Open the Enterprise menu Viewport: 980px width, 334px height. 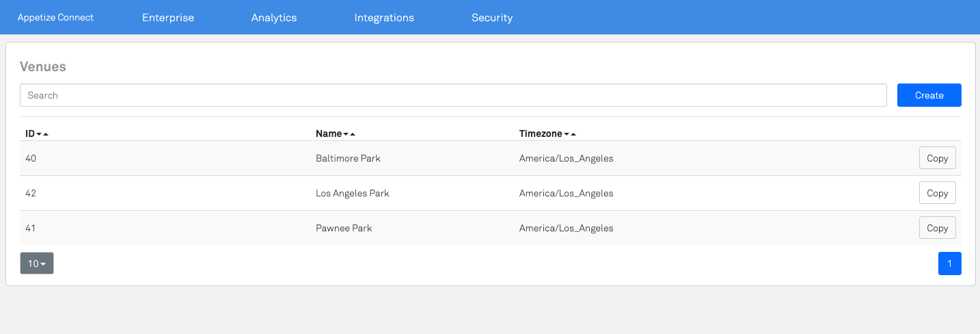tap(168, 18)
